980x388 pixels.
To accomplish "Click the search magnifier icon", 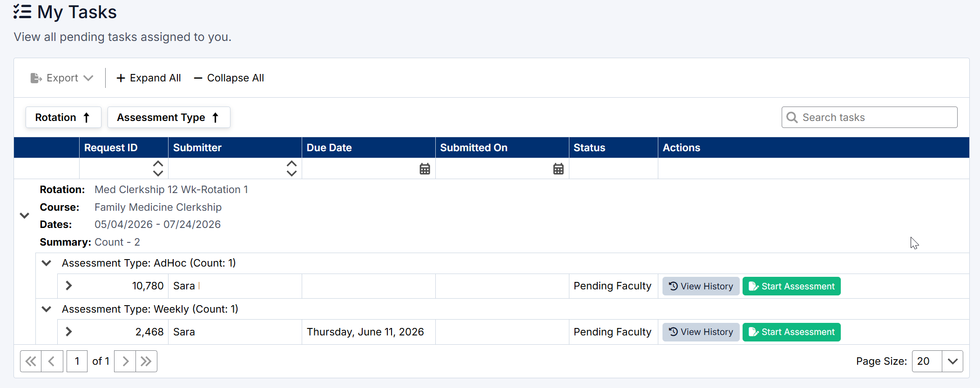I will 792,117.
